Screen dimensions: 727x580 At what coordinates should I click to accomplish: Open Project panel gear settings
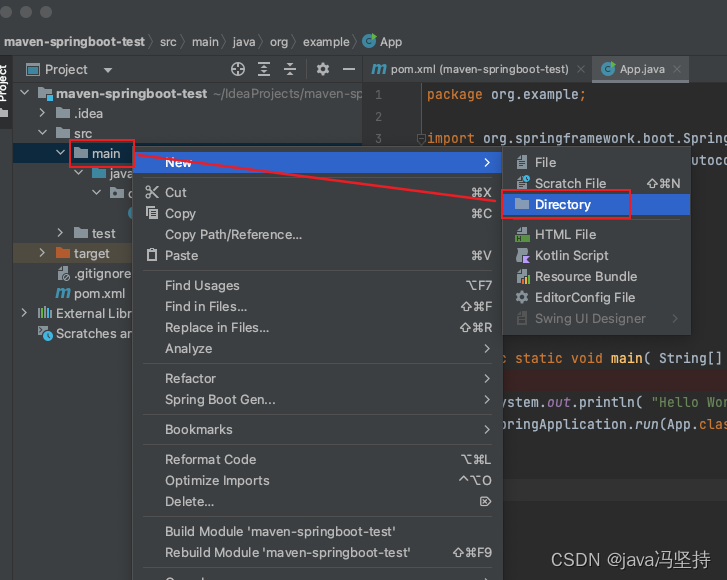tap(323, 69)
